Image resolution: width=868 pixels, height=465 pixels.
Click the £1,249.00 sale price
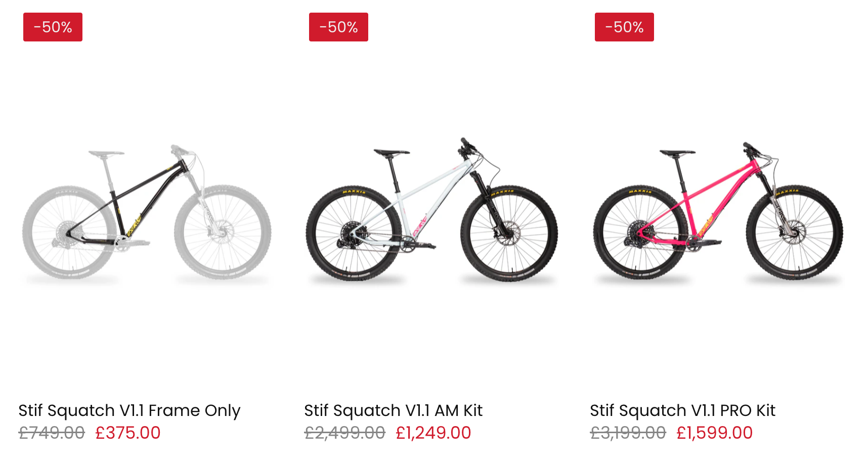[x=433, y=433]
